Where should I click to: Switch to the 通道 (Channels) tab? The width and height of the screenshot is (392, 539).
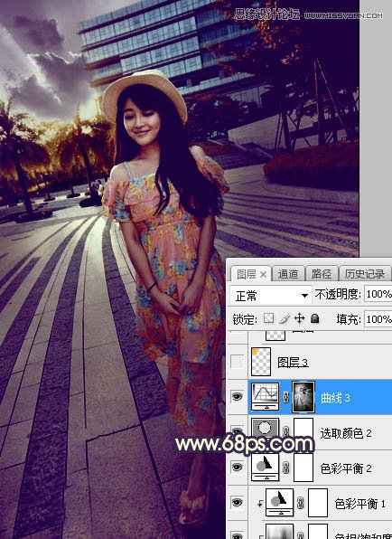287,274
